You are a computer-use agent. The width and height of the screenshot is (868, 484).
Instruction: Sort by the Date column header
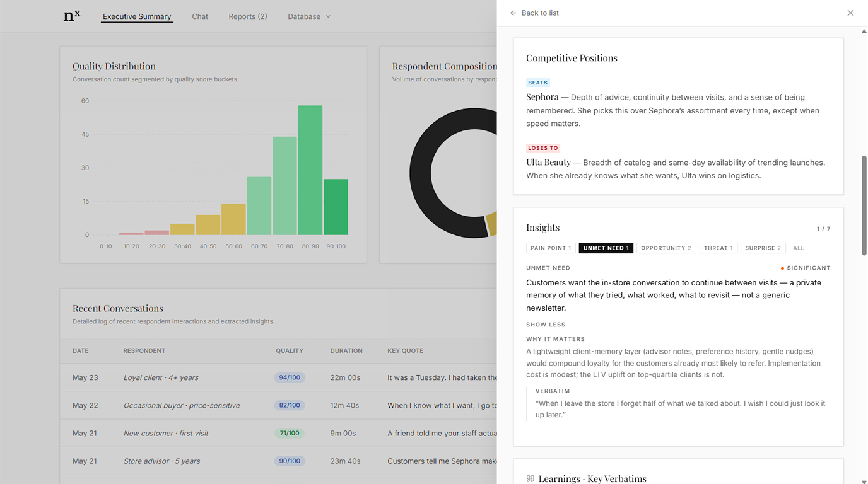pyautogui.click(x=80, y=350)
